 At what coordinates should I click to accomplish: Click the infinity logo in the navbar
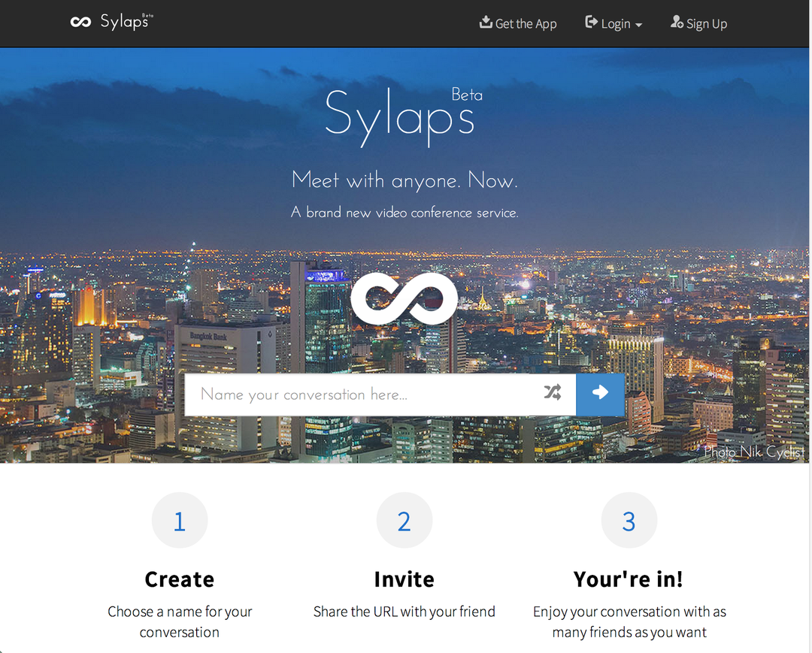click(80, 22)
